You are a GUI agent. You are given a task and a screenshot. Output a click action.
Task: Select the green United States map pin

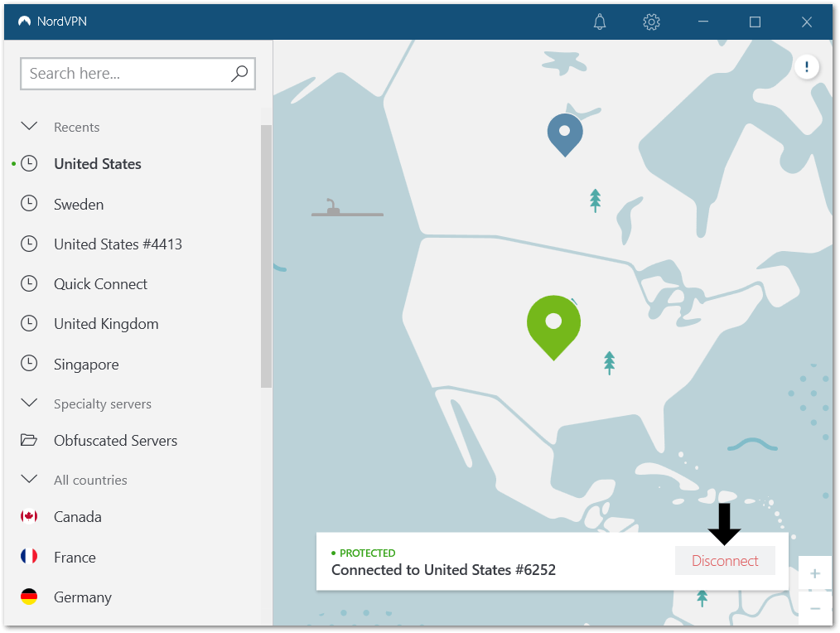tap(553, 327)
